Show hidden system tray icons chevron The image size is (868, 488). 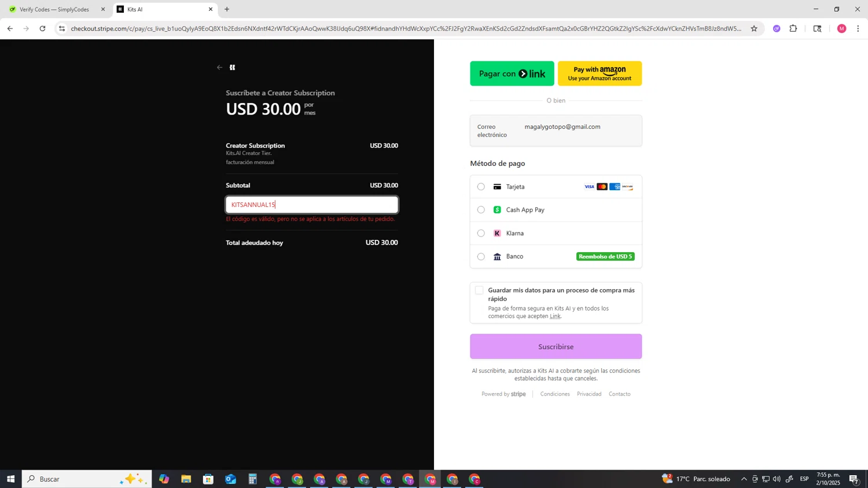pos(744,479)
